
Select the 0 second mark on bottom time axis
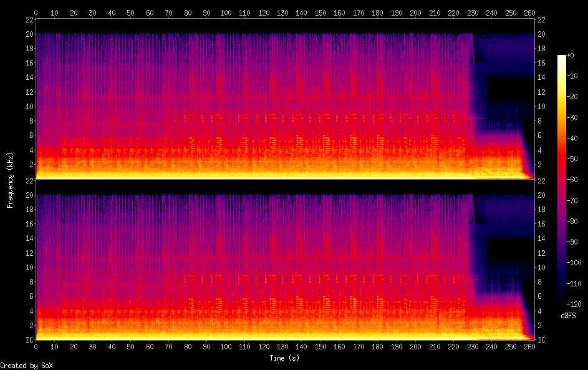tap(36, 346)
